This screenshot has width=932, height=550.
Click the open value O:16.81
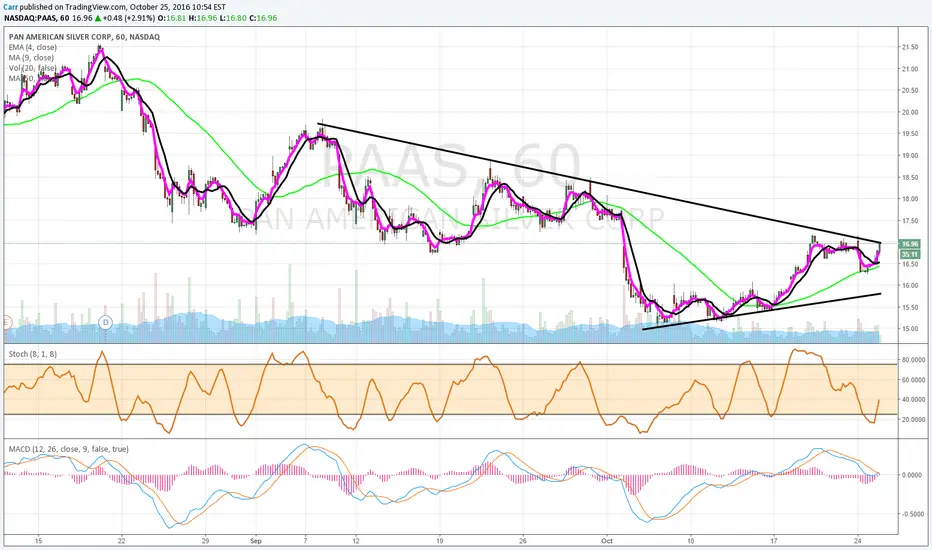173,18
